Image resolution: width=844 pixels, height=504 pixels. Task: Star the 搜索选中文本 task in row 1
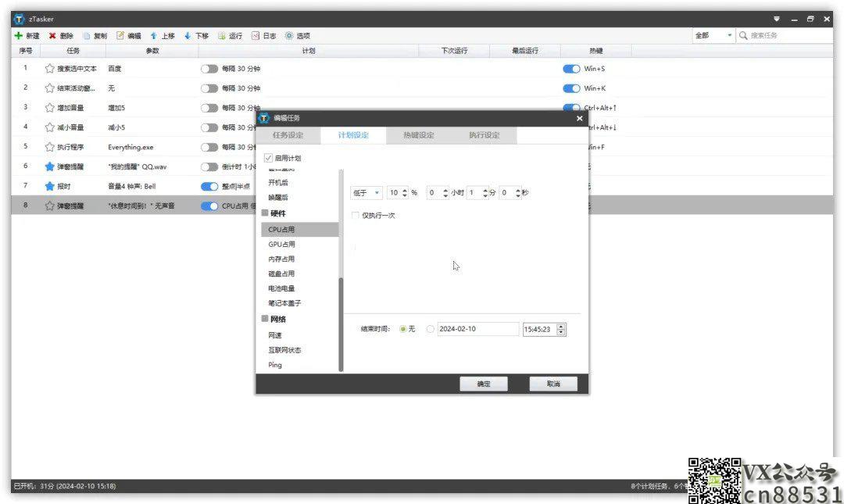coord(49,69)
